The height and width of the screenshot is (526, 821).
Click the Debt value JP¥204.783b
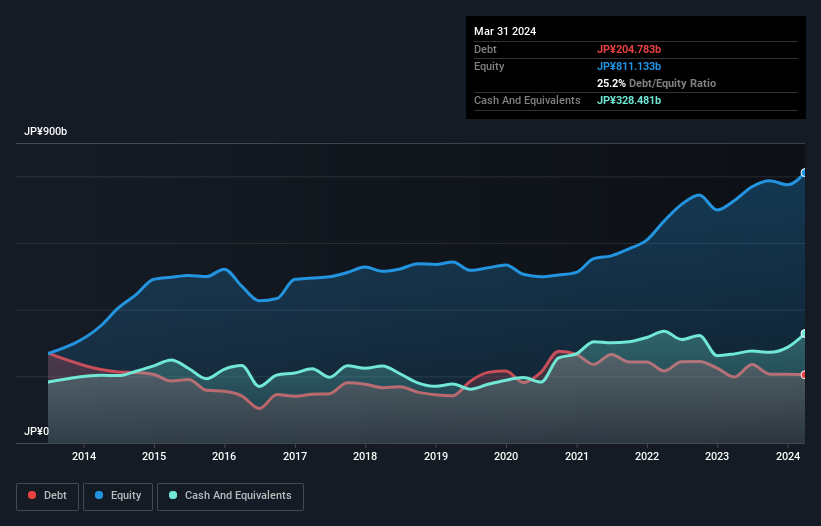coord(629,49)
